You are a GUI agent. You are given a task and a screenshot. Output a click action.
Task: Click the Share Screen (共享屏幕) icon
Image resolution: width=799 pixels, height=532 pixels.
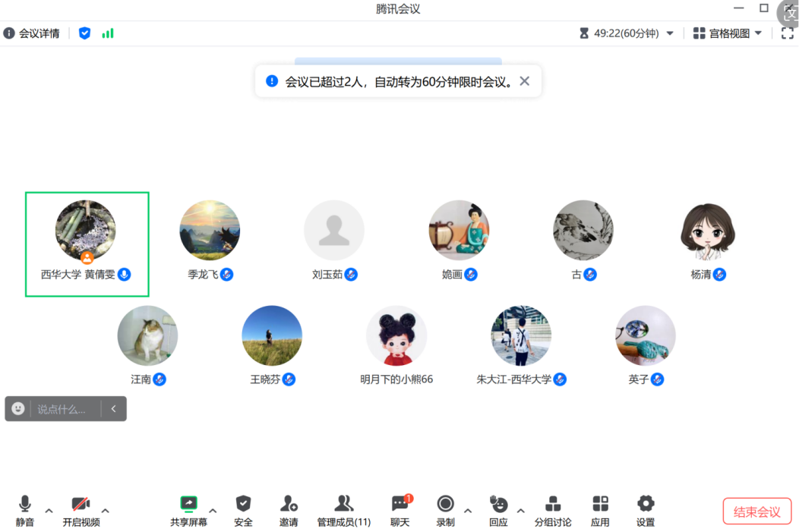tap(188, 504)
